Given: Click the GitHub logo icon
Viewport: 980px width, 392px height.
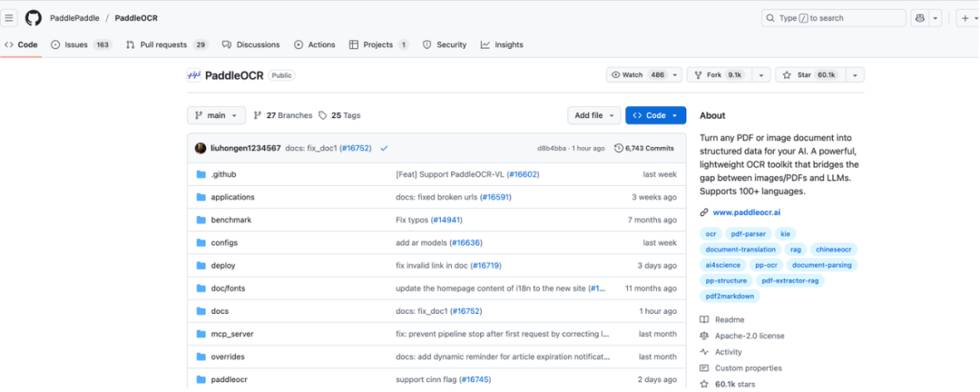Looking at the screenshot, I should [x=34, y=18].
